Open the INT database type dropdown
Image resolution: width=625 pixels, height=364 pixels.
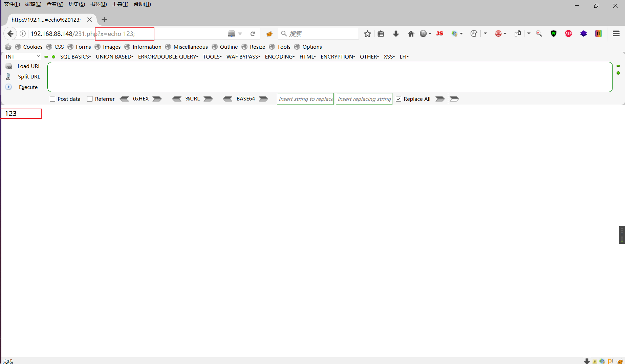point(22,56)
